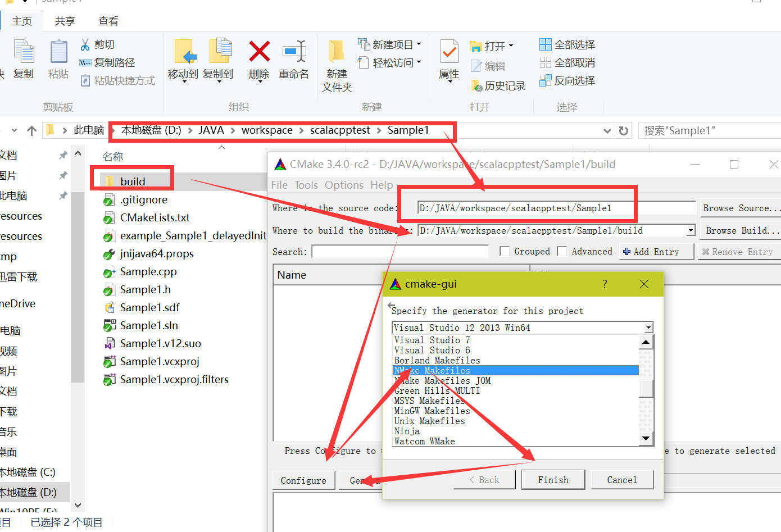Click the Copy to (复制到) icon
Screen dimensions: 781x532
click(x=220, y=51)
